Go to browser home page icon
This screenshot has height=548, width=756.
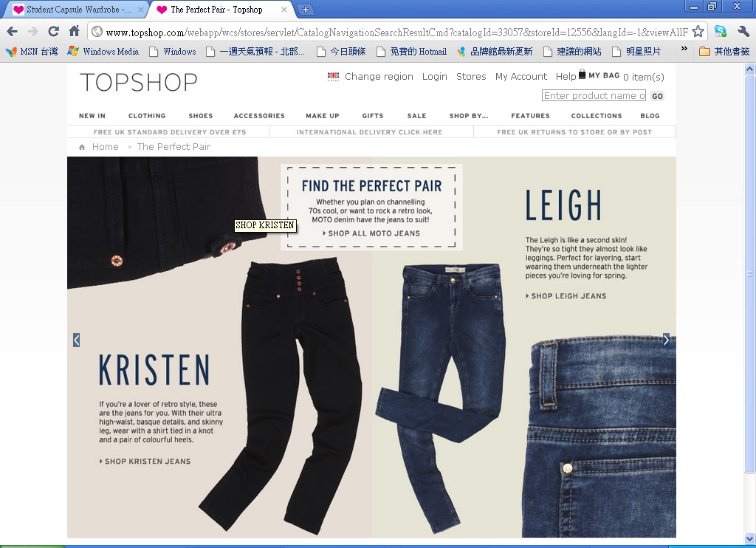75,31
